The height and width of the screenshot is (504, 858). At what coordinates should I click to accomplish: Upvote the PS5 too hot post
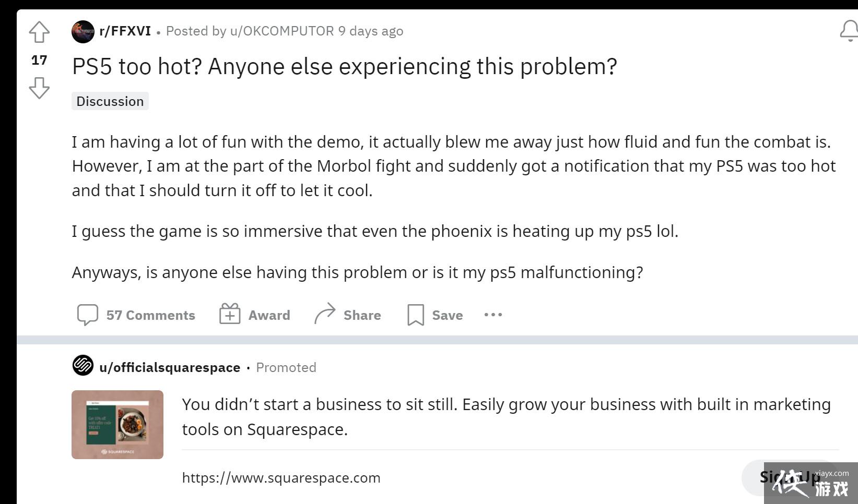pos(39,32)
